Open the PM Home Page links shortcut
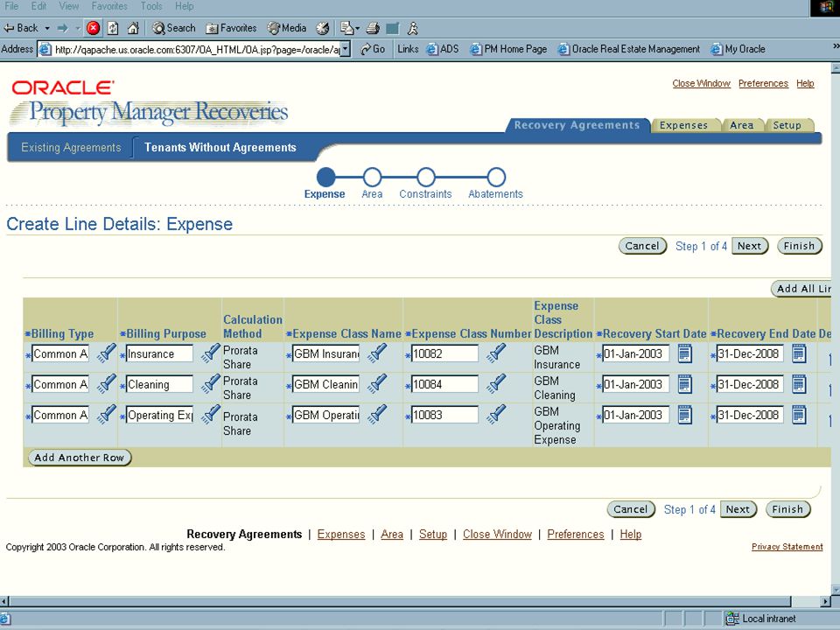The height and width of the screenshot is (630, 840). pyautogui.click(x=508, y=49)
